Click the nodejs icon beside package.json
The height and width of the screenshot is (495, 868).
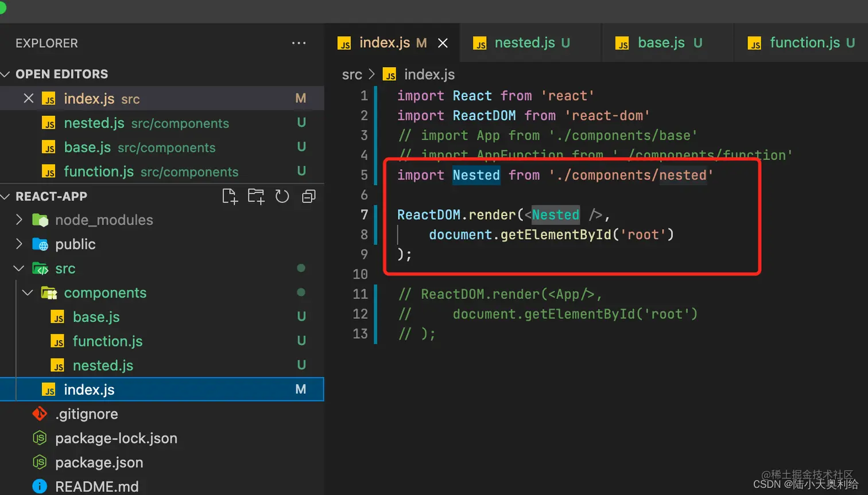point(40,462)
